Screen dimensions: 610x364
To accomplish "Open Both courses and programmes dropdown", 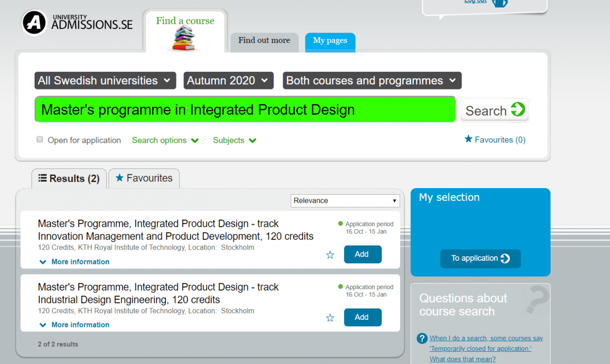I will pyautogui.click(x=372, y=81).
